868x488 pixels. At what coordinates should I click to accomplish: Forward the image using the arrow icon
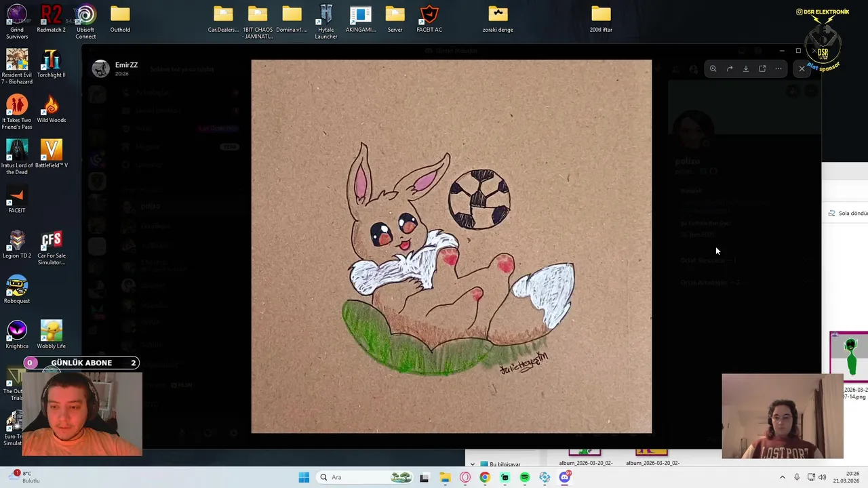[730, 68]
